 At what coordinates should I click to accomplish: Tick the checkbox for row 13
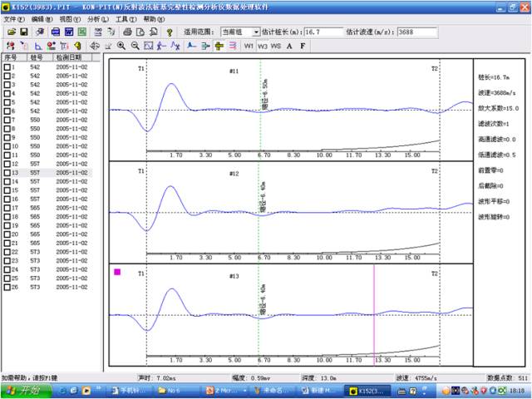[7, 172]
